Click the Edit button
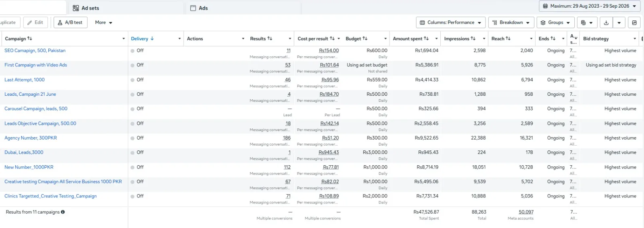644x228 pixels. click(35, 23)
